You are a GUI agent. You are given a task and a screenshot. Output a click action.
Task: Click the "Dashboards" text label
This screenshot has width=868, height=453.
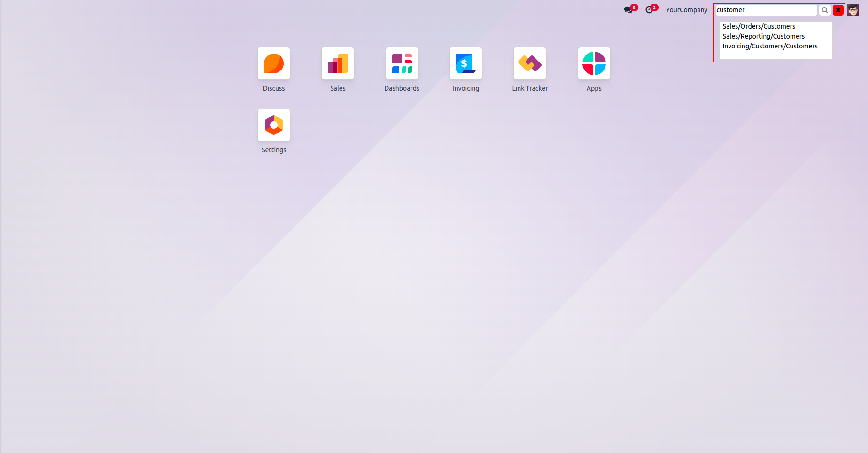pyautogui.click(x=402, y=88)
